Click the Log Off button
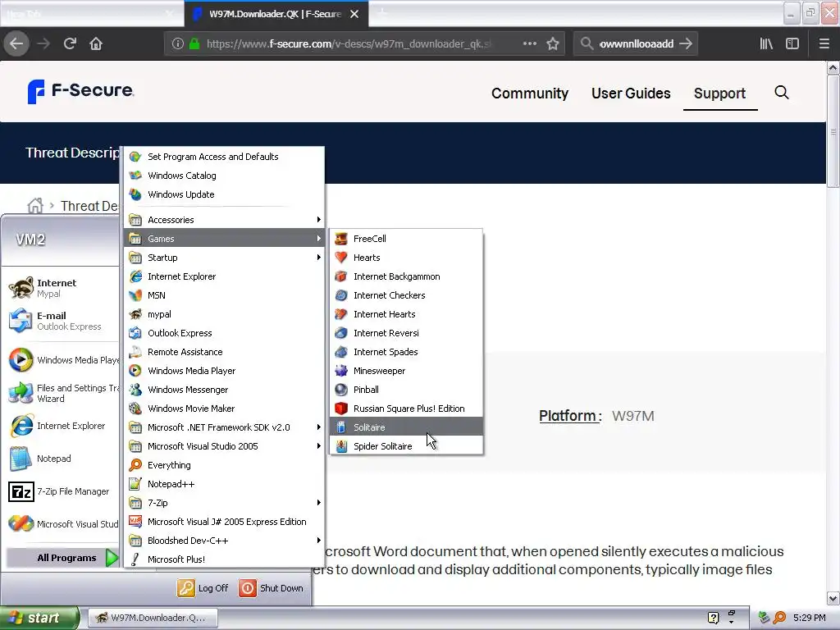This screenshot has height=630, width=840. [203, 587]
